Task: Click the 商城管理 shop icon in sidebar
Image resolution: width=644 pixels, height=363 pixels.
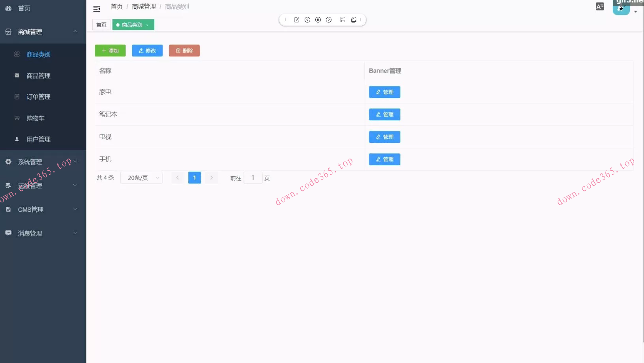Action: (x=8, y=32)
